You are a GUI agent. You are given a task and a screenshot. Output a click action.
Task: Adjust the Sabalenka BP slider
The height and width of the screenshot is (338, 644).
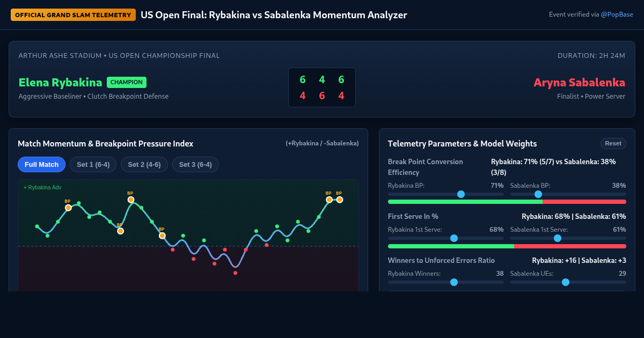click(568, 194)
